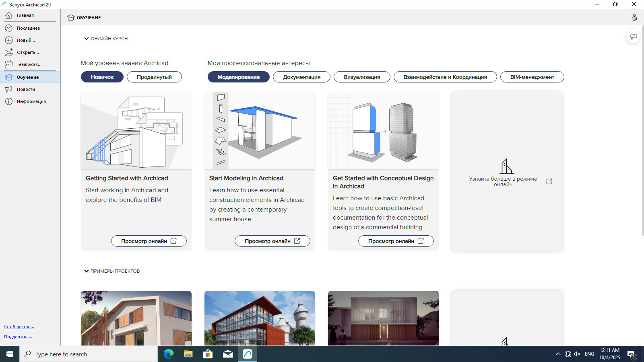Viewport: 644px width, 362px height.
Task: Open the Windows notification center
Action: point(632,354)
